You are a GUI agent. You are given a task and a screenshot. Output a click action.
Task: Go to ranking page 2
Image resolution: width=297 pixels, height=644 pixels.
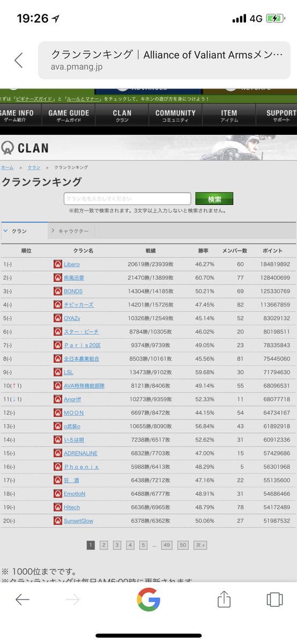pyautogui.click(x=103, y=545)
